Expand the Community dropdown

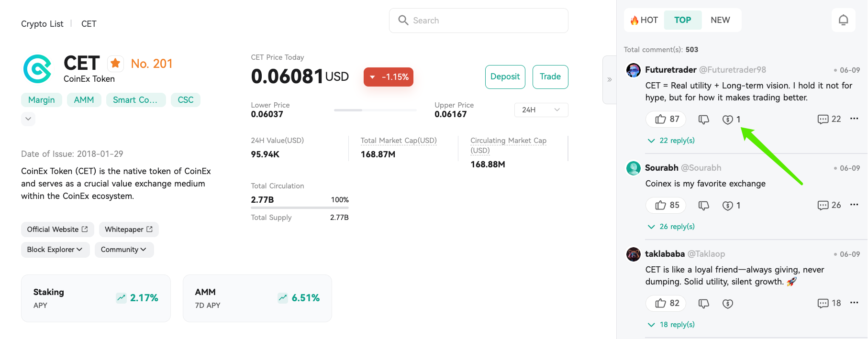(x=124, y=250)
